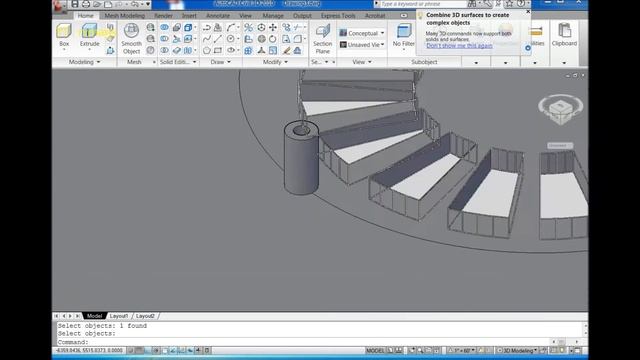The width and height of the screenshot is (640, 360).
Task: Select the Model tab at bottom
Action: [x=94, y=316]
